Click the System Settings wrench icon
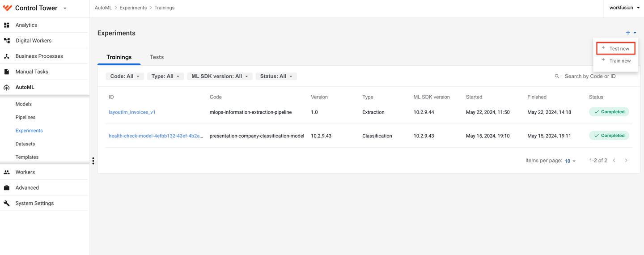 point(7,203)
